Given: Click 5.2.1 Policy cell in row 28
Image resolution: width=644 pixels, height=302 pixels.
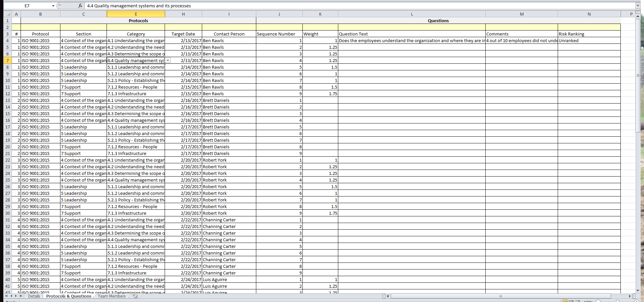Looking at the screenshot, I should click(x=136, y=200).
